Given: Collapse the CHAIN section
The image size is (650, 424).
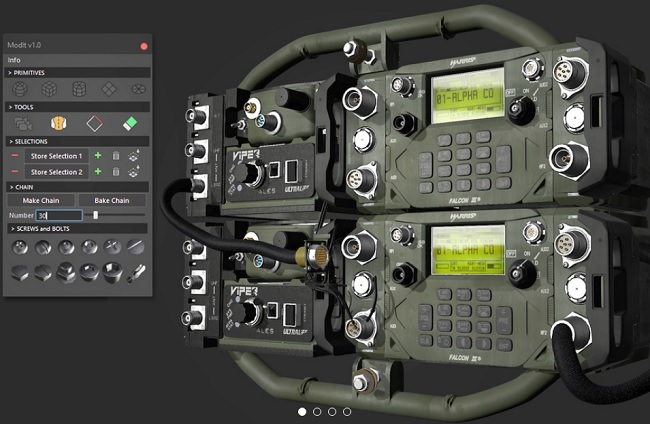Looking at the screenshot, I should (x=77, y=187).
